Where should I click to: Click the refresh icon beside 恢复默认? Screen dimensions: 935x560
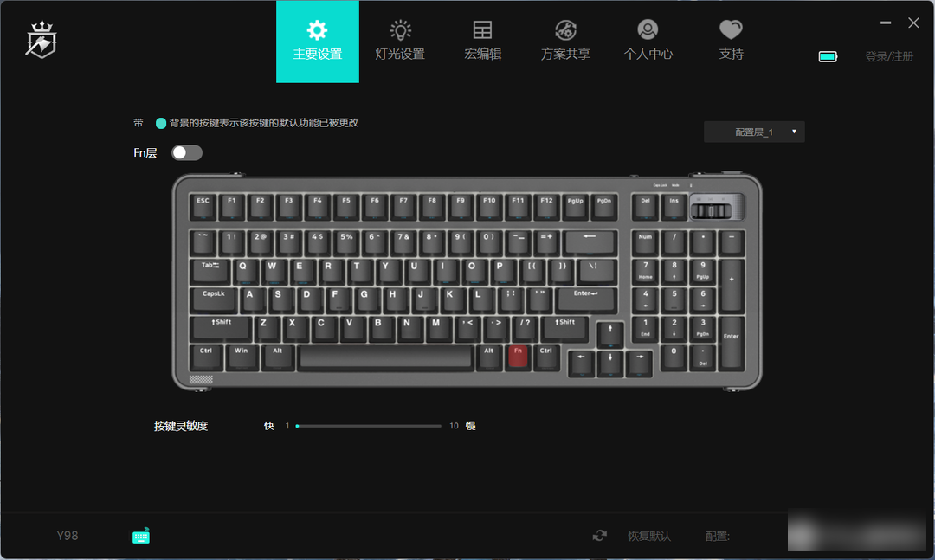(600, 536)
